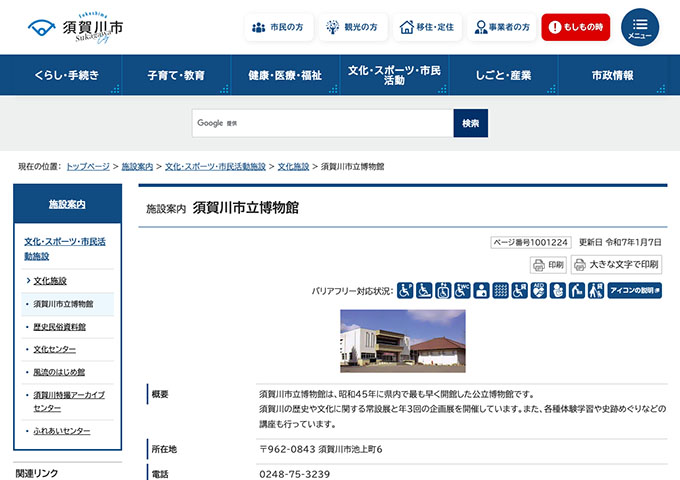Click the 更新日 令和7年1月7日 text

coord(620,242)
